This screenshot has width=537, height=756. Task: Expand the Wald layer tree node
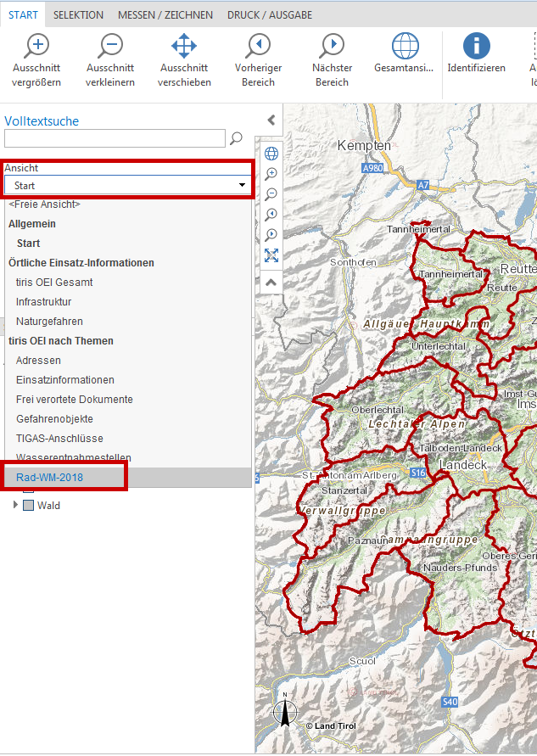15,506
